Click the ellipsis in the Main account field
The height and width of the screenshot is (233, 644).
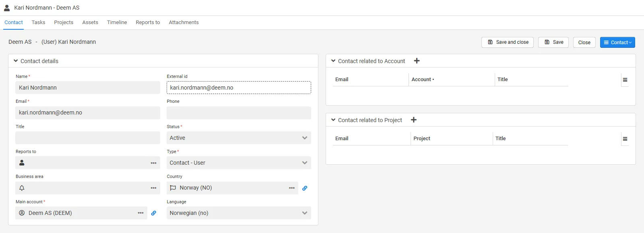tap(140, 213)
